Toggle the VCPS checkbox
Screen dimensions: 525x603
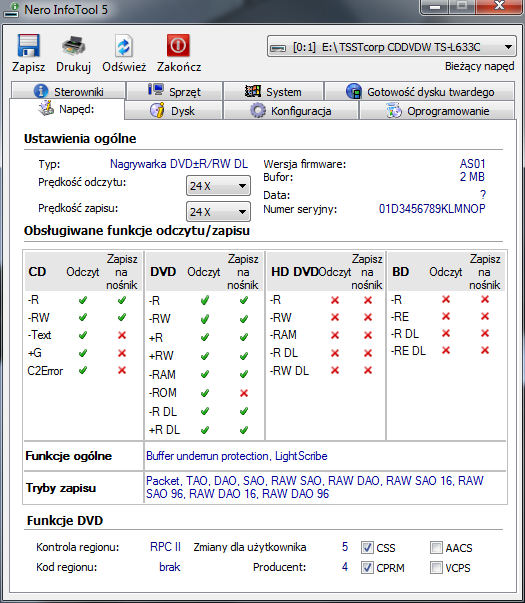tap(436, 567)
